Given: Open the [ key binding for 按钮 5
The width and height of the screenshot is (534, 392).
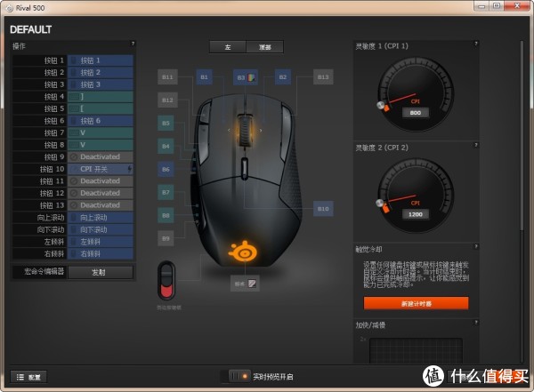Looking at the screenshot, I should point(100,108).
